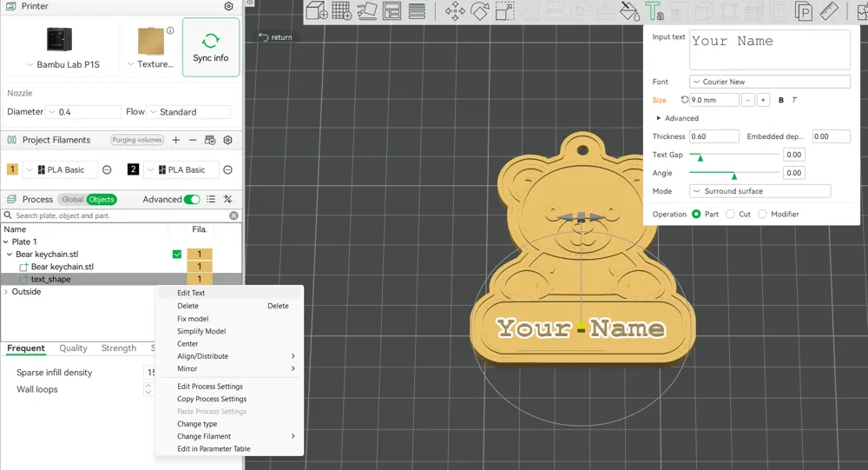Screen dimensions: 868x470
Task: Decrease text size with minus button
Action: click(x=748, y=100)
